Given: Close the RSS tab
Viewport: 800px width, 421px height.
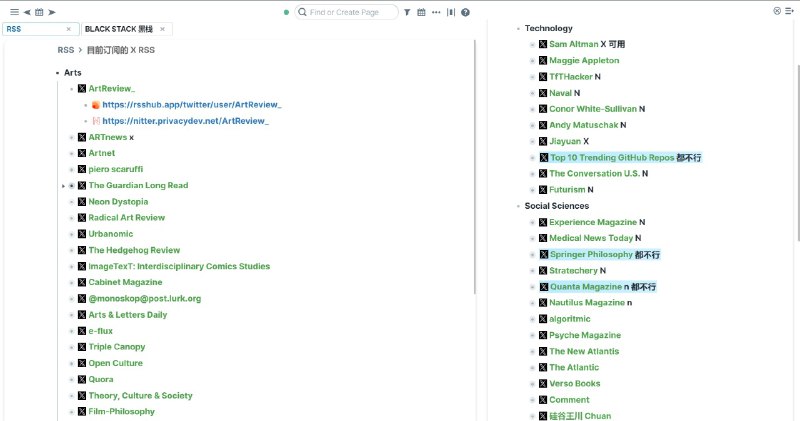Looking at the screenshot, I should 69,29.
